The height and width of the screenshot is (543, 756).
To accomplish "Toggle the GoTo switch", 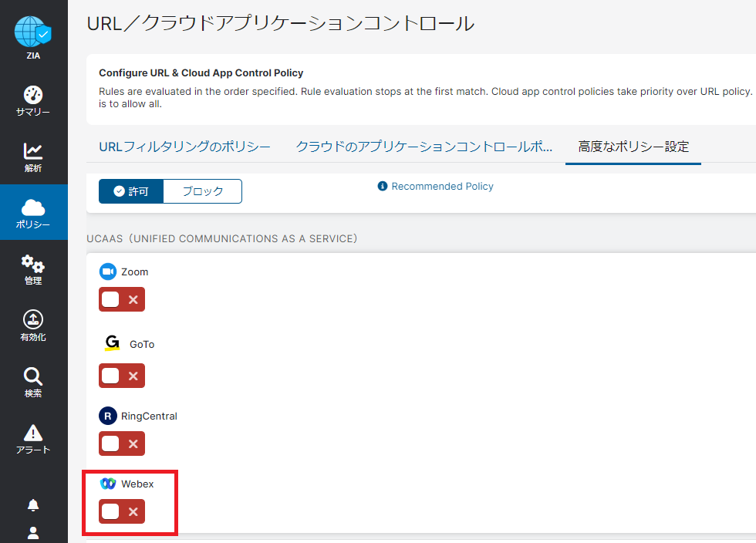I will (x=122, y=376).
